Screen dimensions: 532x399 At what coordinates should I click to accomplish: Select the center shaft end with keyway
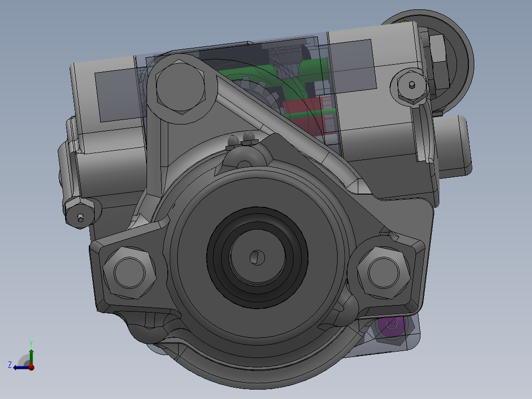[257, 256]
